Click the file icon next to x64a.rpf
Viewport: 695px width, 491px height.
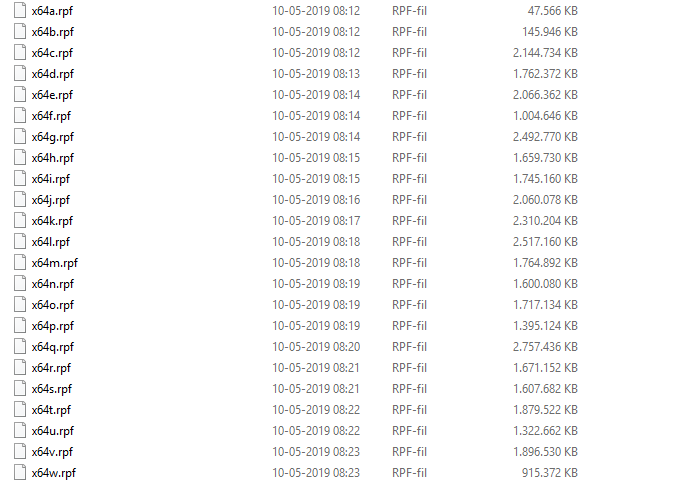point(20,10)
